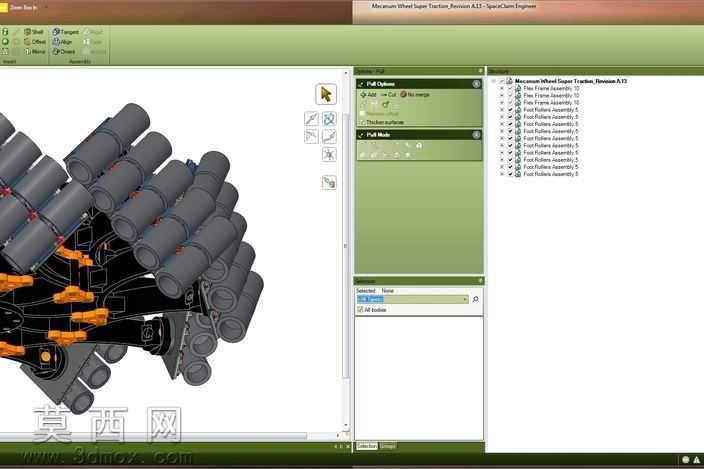Image resolution: width=704 pixels, height=469 pixels.
Task: Select the second Flex Frame Assembly row
Action: click(x=551, y=96)
